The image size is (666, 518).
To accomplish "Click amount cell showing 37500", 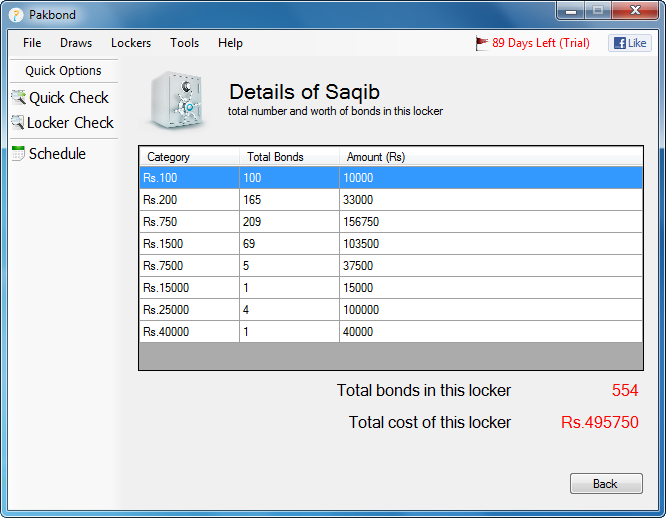I will [x=491, y=266].
